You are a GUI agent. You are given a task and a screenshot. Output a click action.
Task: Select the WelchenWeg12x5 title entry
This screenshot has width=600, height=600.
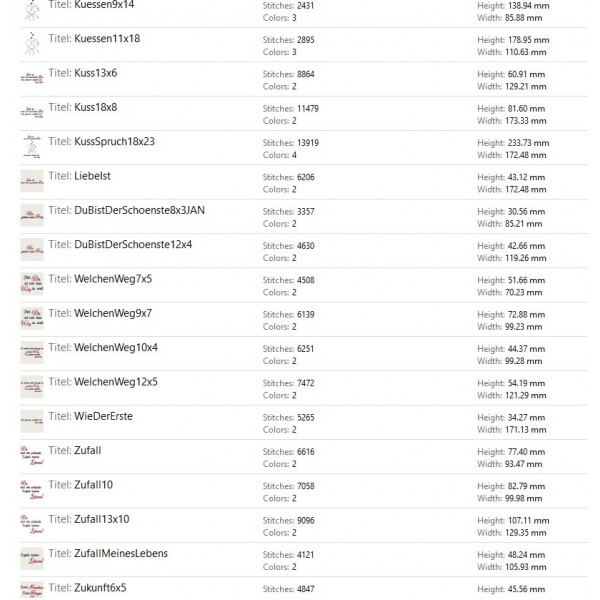116,382
